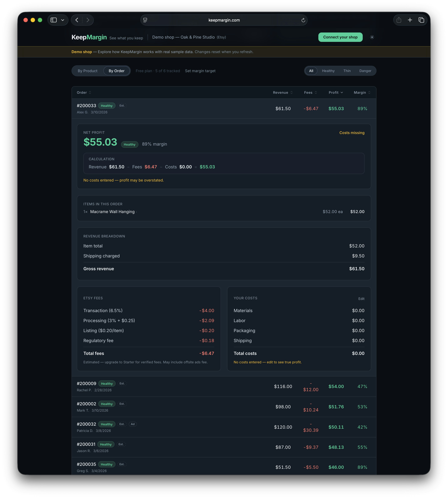Show tab overview icon
The image size is (448, 498).
point(421,20)
